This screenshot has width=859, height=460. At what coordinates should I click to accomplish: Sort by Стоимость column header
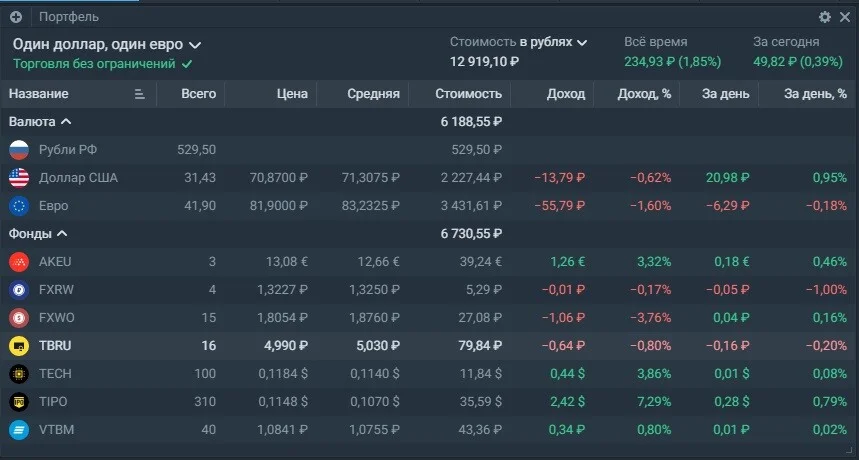(x=468, y=94)
